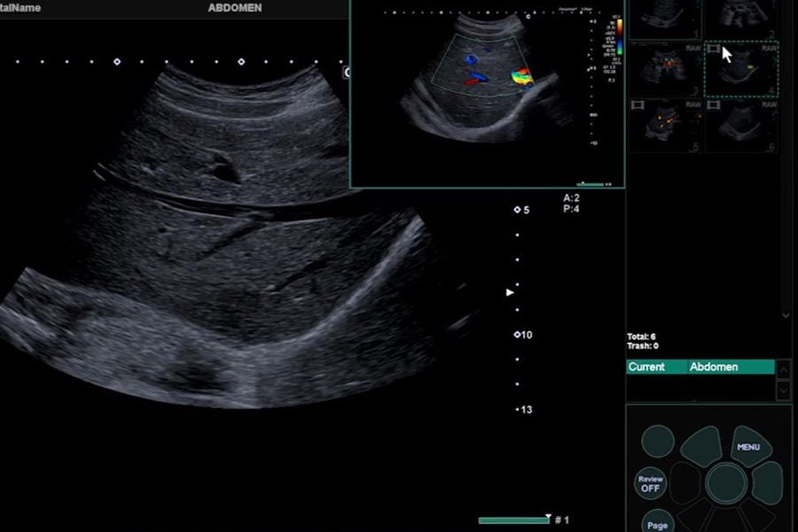This screenshot has width=798, height=532.
Task: Click the blank round key above Review OFF
Action: 658,441
